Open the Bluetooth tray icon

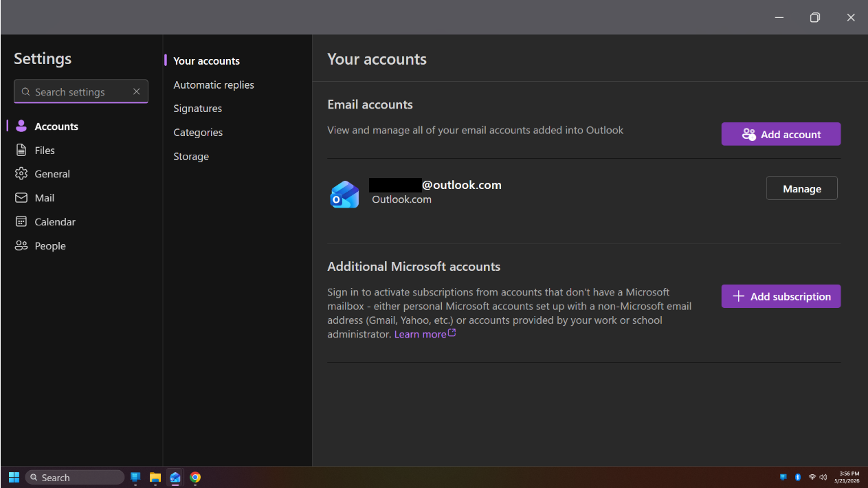point(798,477)
